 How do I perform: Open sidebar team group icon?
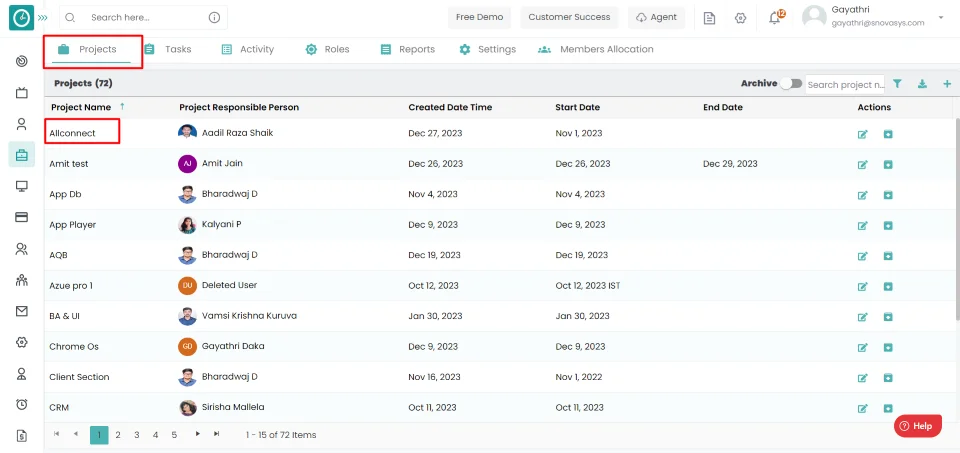(x=21, y=280)
